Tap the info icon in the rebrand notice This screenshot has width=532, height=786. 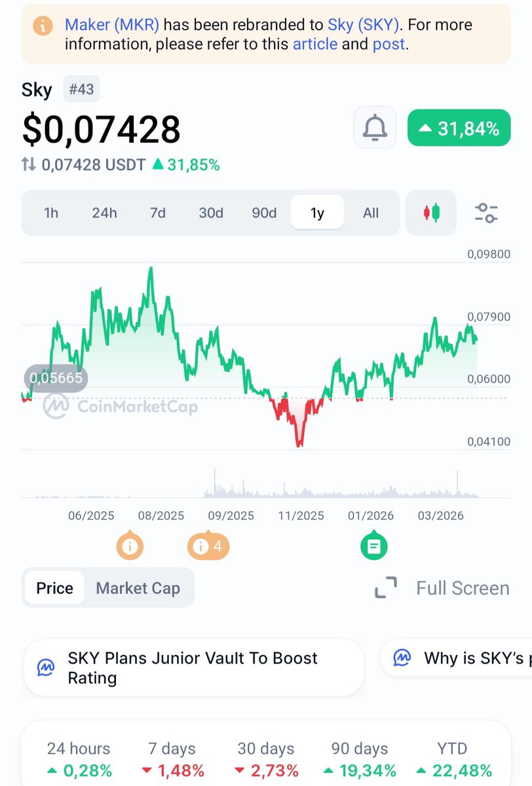click(43, 26)
